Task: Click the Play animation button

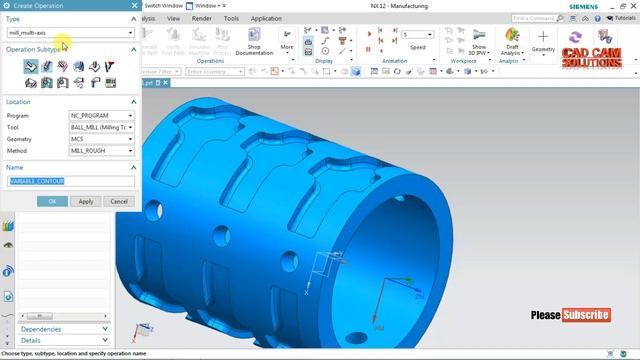Action: (x=369, y=34)
